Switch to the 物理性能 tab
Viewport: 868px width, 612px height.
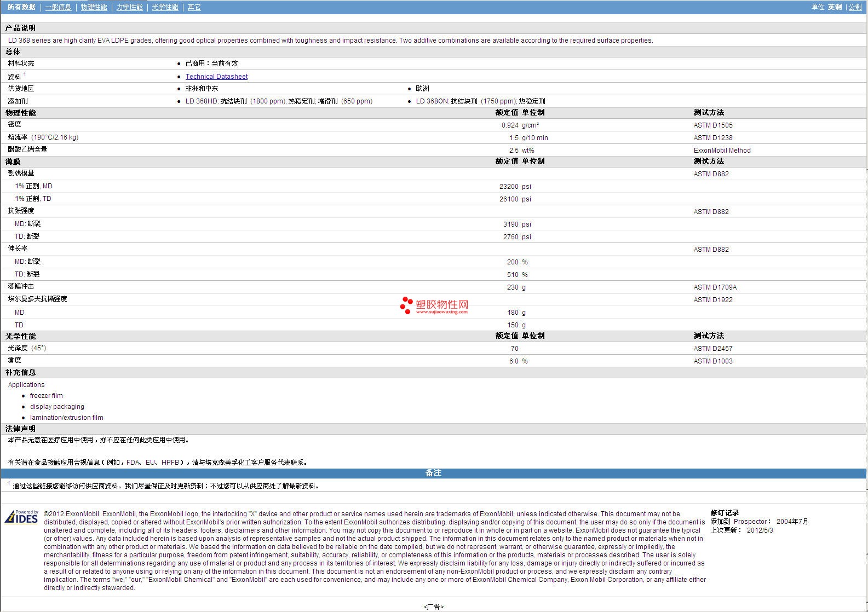tap(94, 7)
